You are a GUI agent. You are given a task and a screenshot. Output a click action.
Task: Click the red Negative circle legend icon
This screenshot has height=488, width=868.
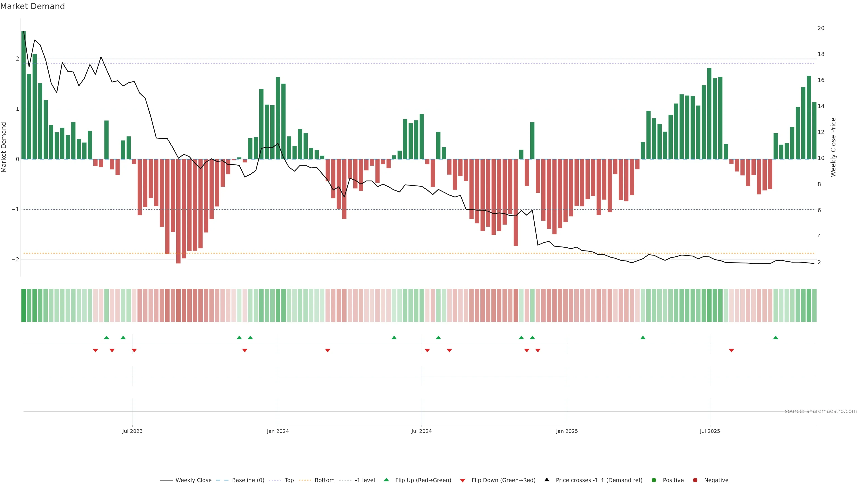695,480
